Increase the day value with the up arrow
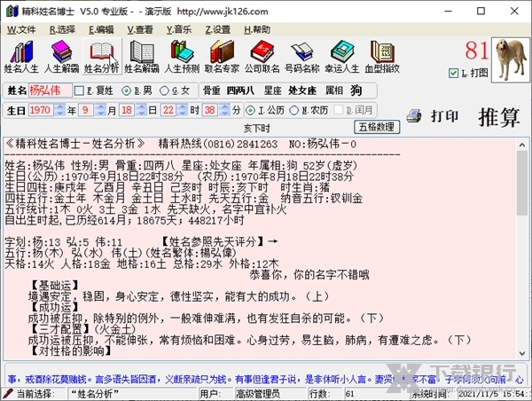Image resolution: width=532 pixels, height=401 pixels. (x=142, y=107)
